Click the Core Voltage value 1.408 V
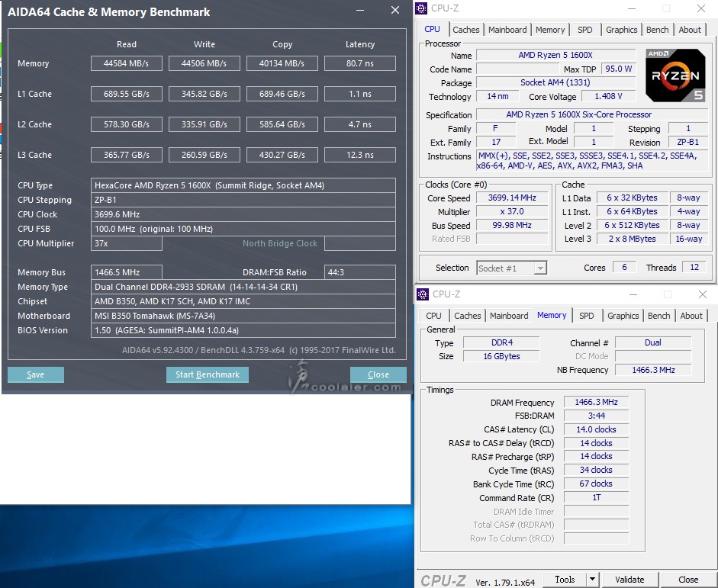The image size is (718, 588). [x=608, y=97]
